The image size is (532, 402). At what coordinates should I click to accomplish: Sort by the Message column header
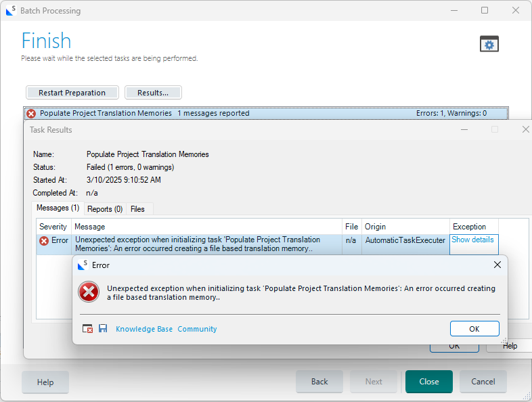(206, 227)
